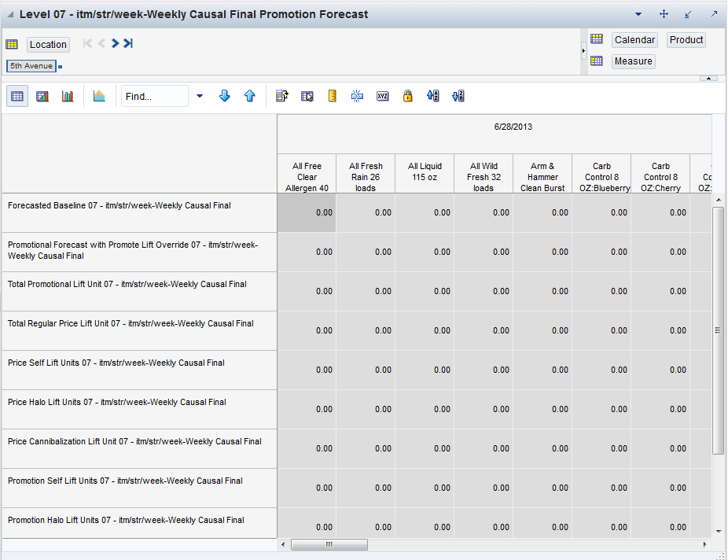Click the yellow ruler icon

[333, 96]
